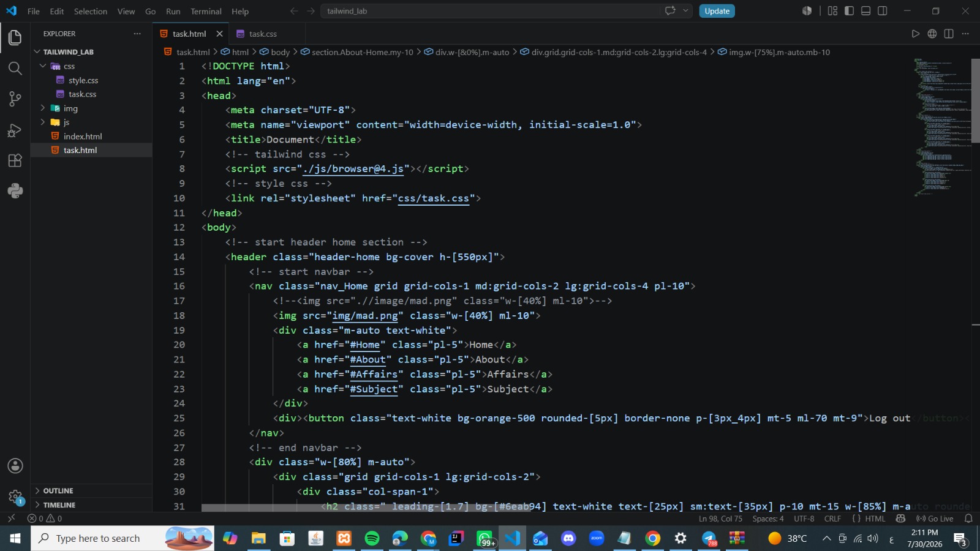
Task: Toggle the Primary Side Bar
Action: [x=849, y=11]
